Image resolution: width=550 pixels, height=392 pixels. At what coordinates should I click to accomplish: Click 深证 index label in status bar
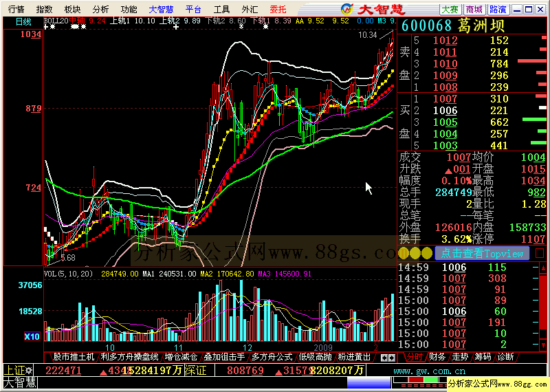(x=195, y=370)
